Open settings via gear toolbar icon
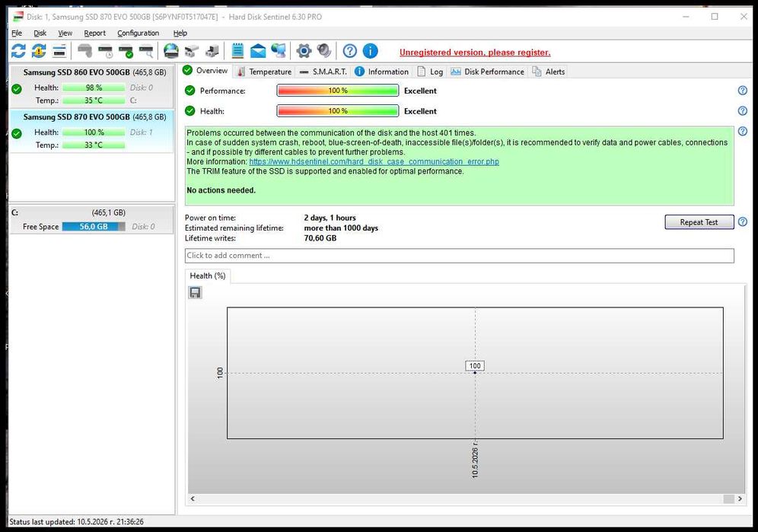This screenshot has width=758, height=532. pyautogui.click(x=304, y=51)
